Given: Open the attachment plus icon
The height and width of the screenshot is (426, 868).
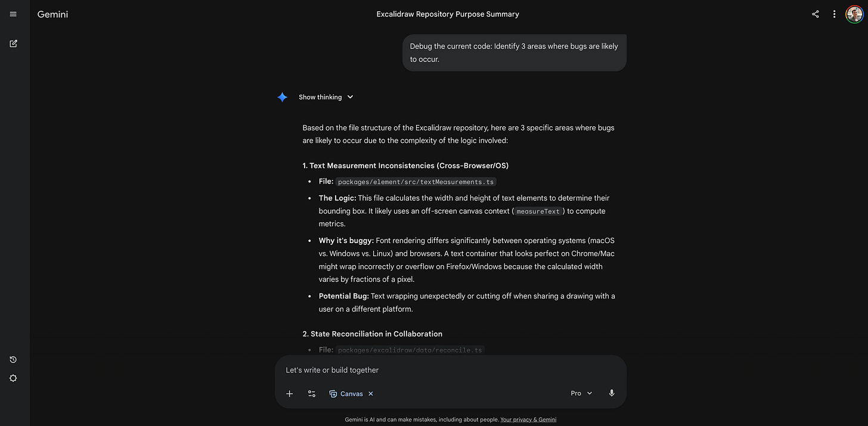Looking at the screenshot, I should click(290, 393).
